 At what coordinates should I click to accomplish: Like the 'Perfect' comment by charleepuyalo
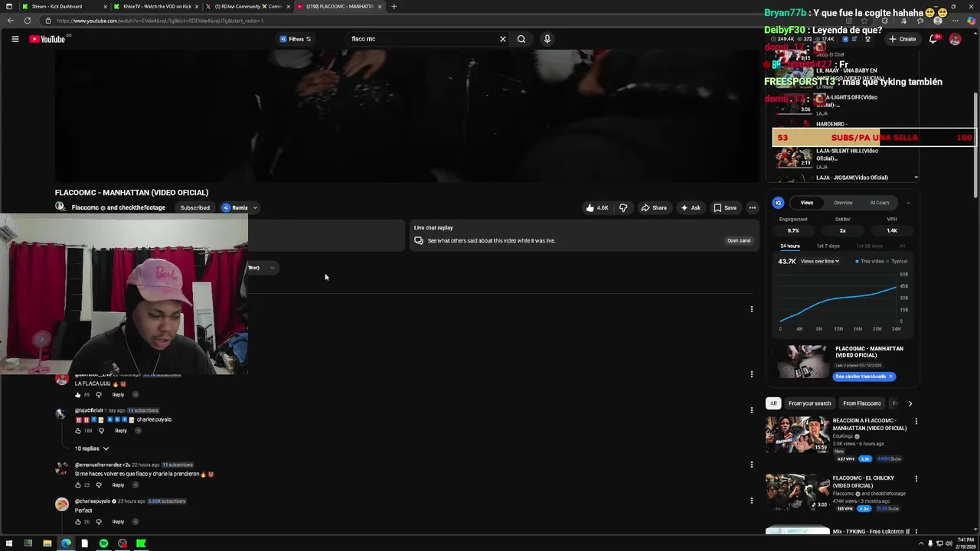pyautogui.click(x=77, y=522)
